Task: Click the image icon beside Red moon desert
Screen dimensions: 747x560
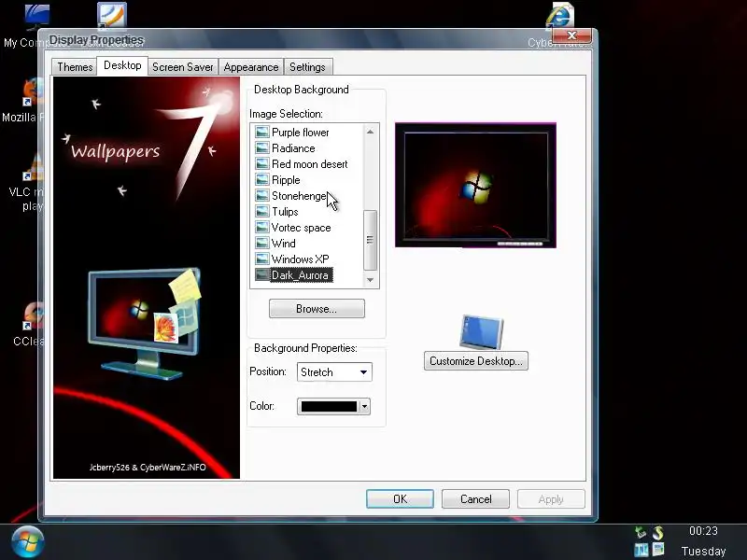Action: point(262,164)
